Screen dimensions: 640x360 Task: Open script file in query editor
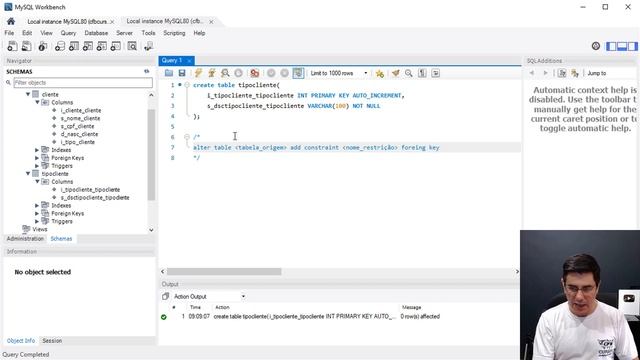pos(169,73)
